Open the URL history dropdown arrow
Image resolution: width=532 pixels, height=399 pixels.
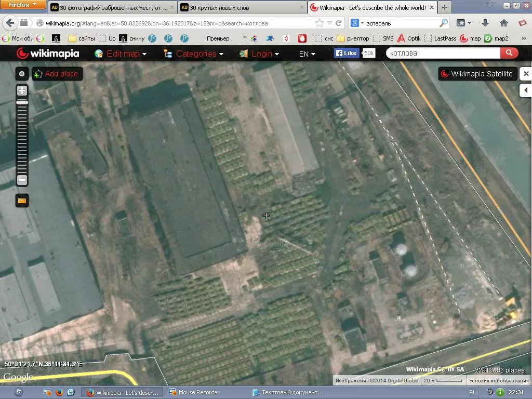click(x=329, y=23)
